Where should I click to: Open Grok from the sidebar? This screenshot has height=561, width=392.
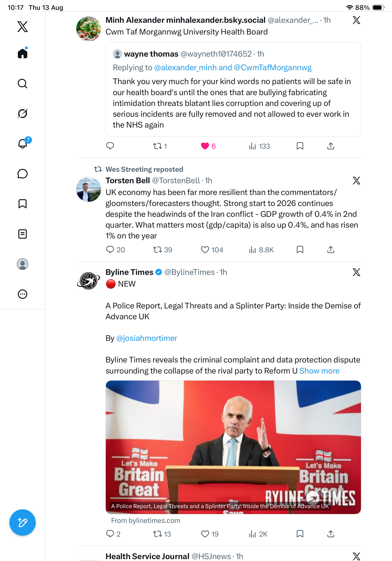pos(23,113)
